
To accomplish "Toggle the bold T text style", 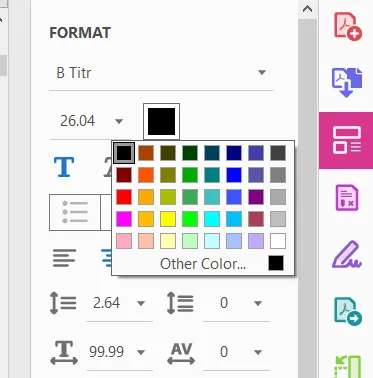I will (x=64, y=167).
